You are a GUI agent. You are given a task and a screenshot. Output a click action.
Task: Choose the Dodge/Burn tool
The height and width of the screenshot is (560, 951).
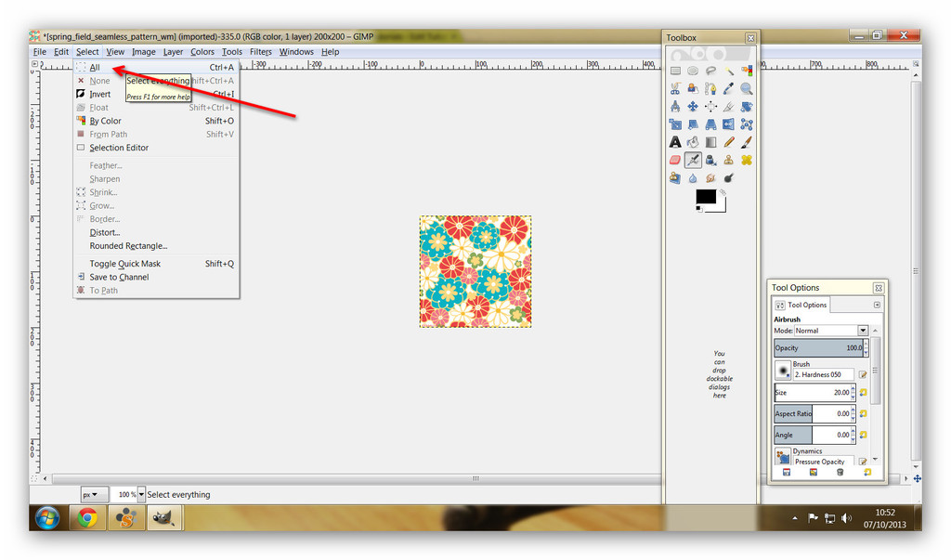tap(728, 177)
